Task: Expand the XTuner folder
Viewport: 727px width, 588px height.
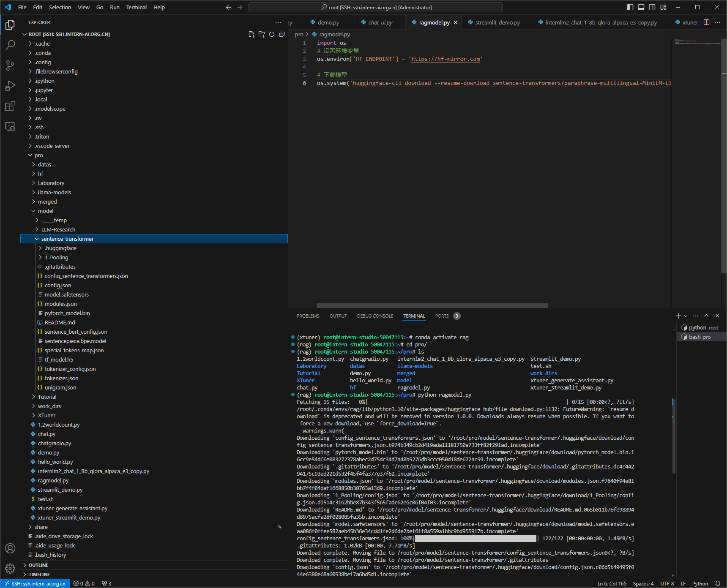Action: coord(154,415)
